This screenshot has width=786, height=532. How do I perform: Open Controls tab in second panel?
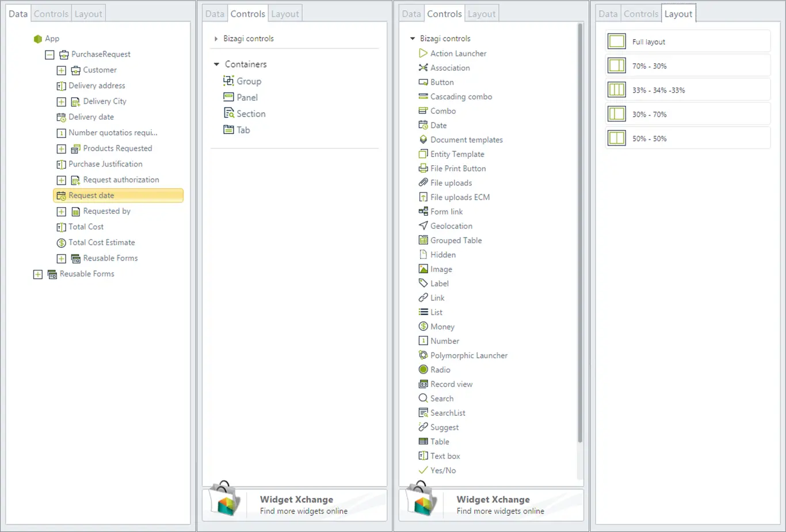pyautogui.click(x=248, y=14)
